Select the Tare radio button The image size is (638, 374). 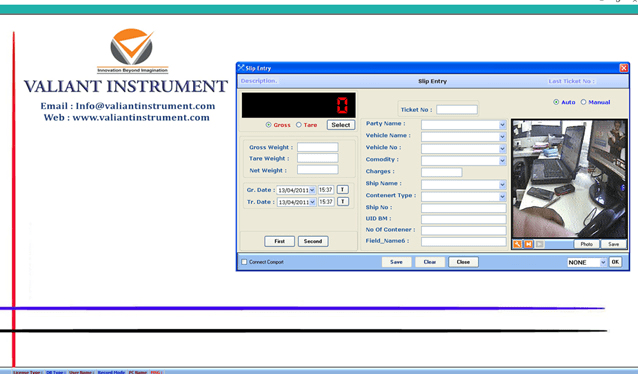pos(299,125)
